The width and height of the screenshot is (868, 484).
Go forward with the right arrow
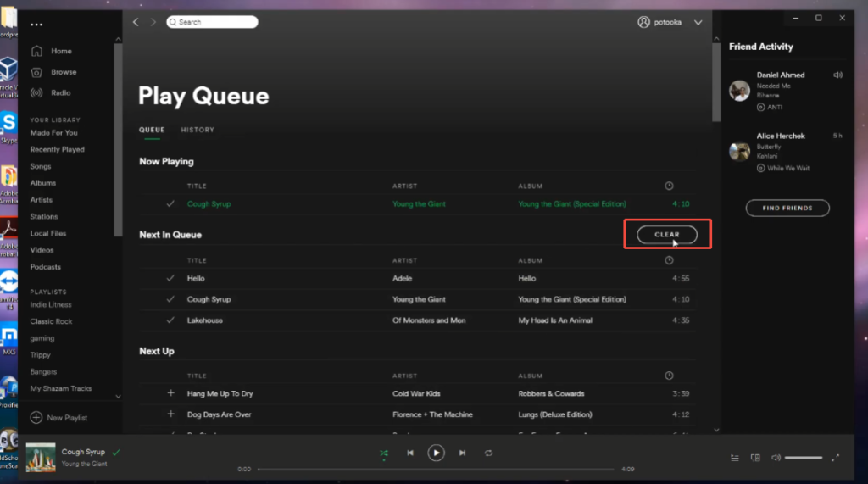pos(153,22)
